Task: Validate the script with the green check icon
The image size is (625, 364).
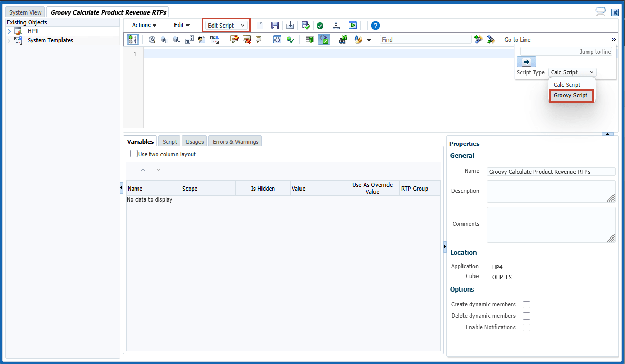Action: [x=320, y=25]
